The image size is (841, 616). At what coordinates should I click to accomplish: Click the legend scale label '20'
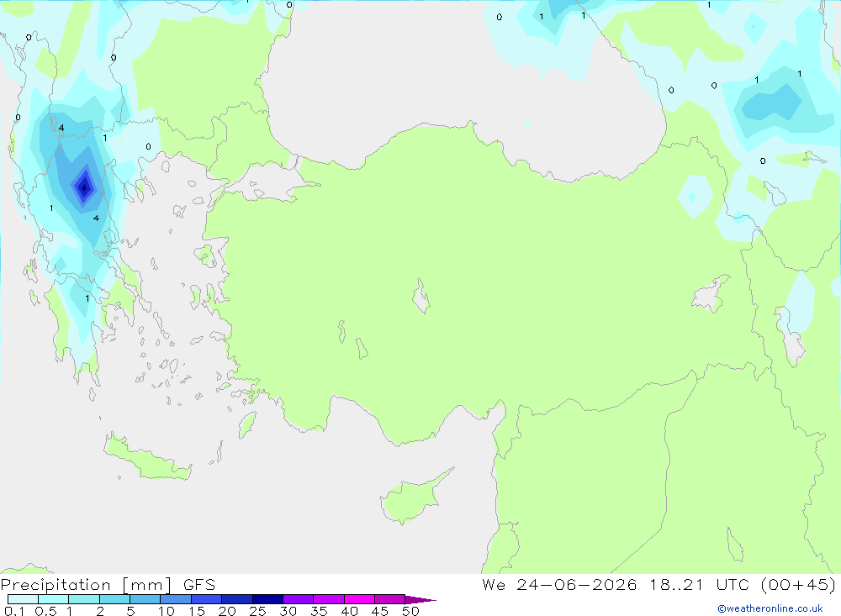[227, 611]
